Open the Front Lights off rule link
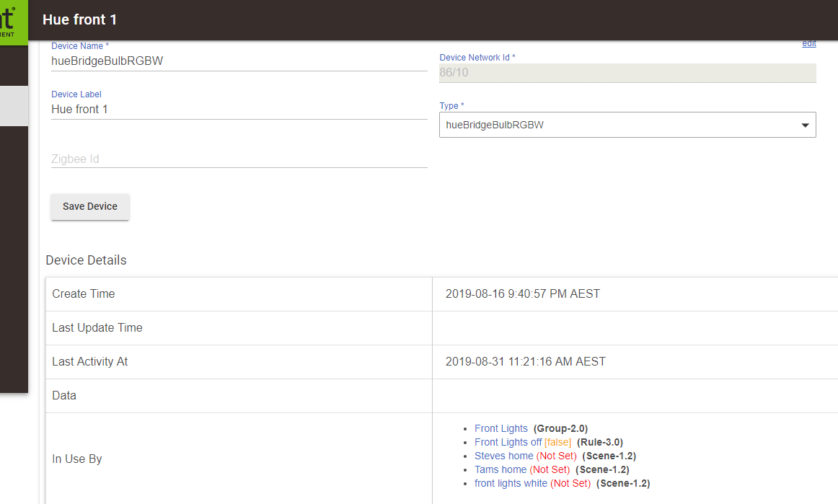The width and height of the screenshot is (838, 504). [508, 443]
